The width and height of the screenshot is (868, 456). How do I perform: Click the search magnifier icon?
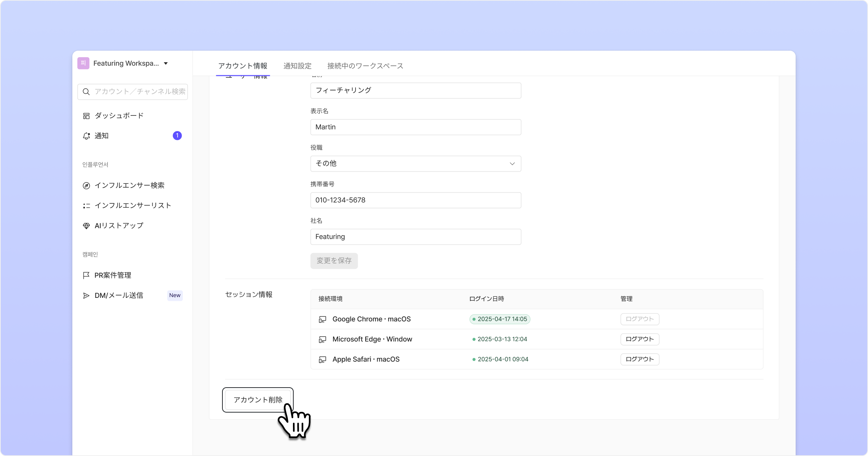(86, 92)
